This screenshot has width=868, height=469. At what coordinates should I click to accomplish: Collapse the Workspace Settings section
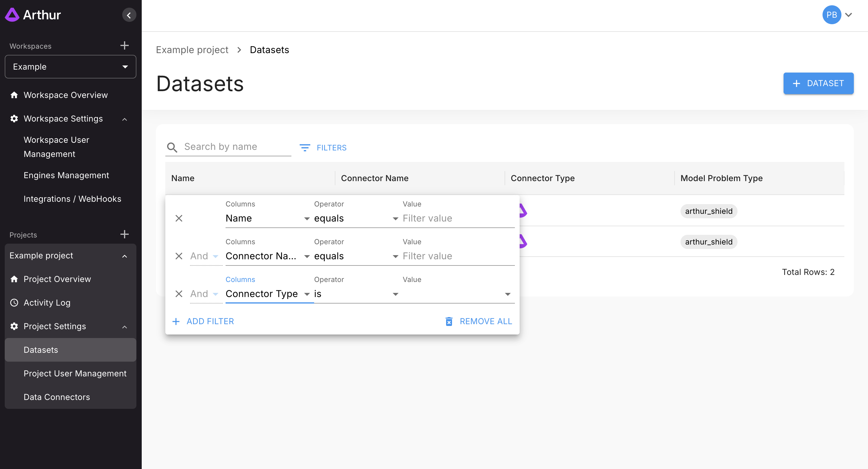[x=124, y=119]
